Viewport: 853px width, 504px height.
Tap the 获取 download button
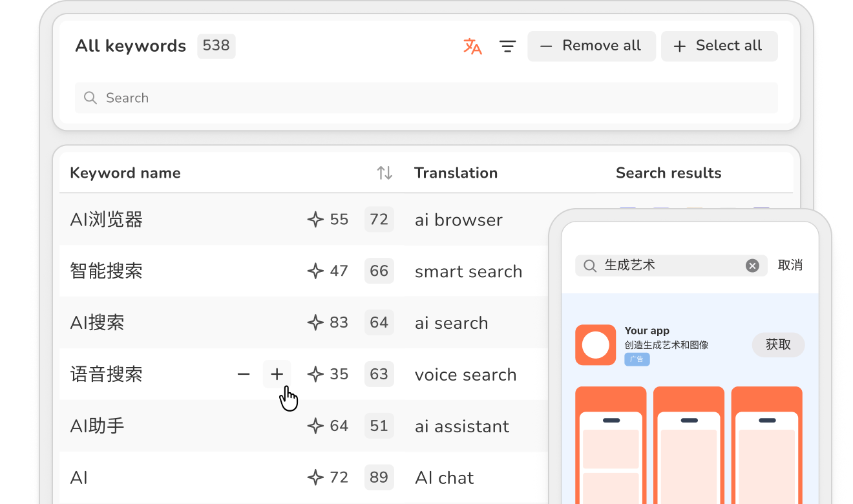tap(778, 345)
